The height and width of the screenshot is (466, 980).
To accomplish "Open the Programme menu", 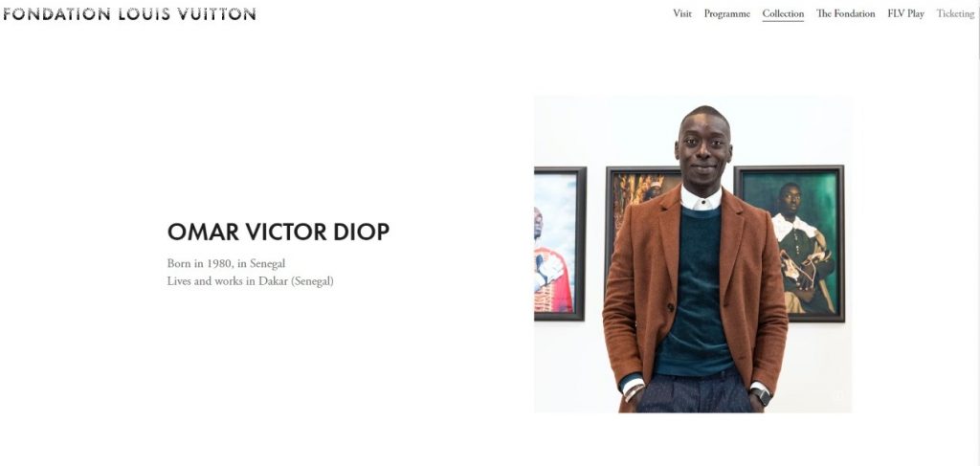I will [727, 13].
